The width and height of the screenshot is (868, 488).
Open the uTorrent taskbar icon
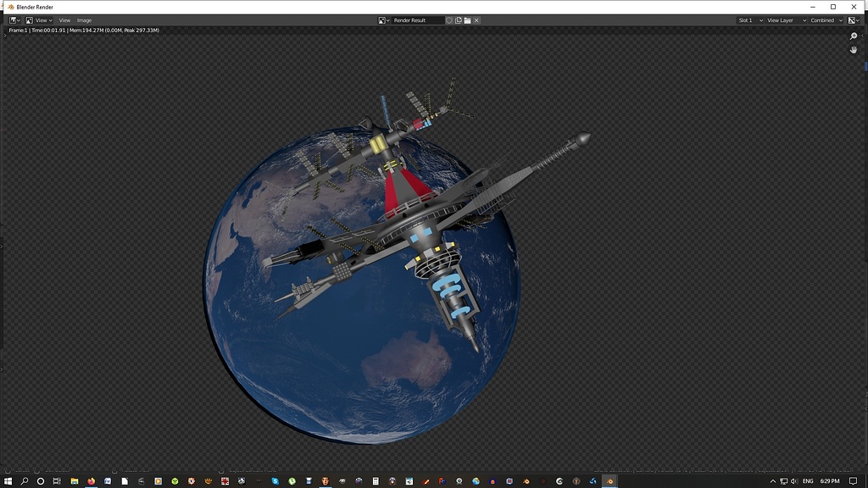(x=292, y=481)
